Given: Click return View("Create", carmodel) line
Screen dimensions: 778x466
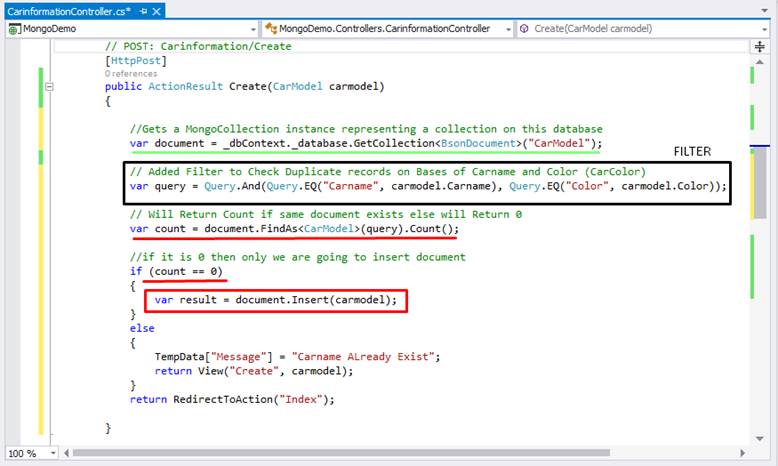Looking at the screenshot, I should [x=254, y=371].
